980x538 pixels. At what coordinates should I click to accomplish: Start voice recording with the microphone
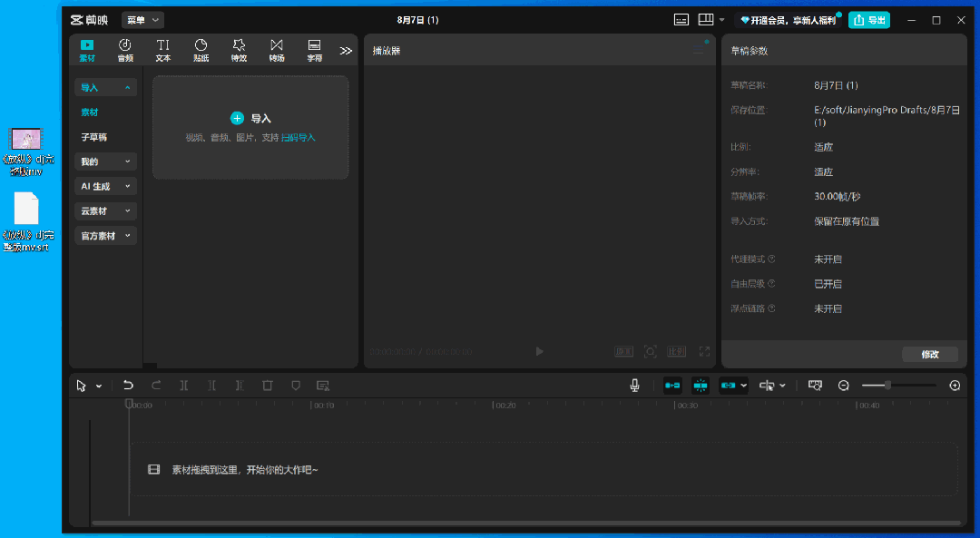pos(634,386)
